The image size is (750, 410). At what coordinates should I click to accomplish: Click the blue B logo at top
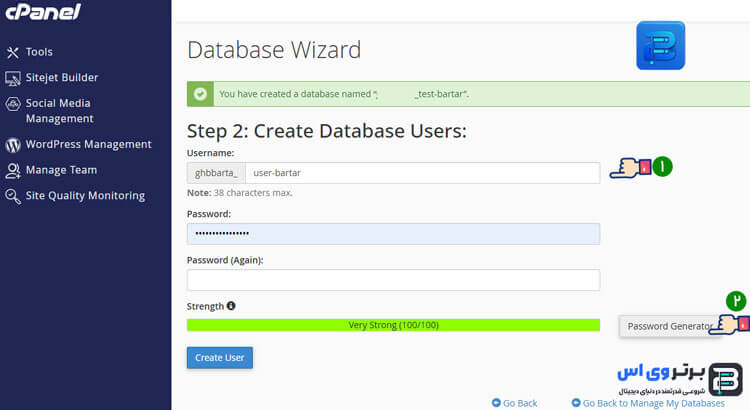click(x=660, y=45)
